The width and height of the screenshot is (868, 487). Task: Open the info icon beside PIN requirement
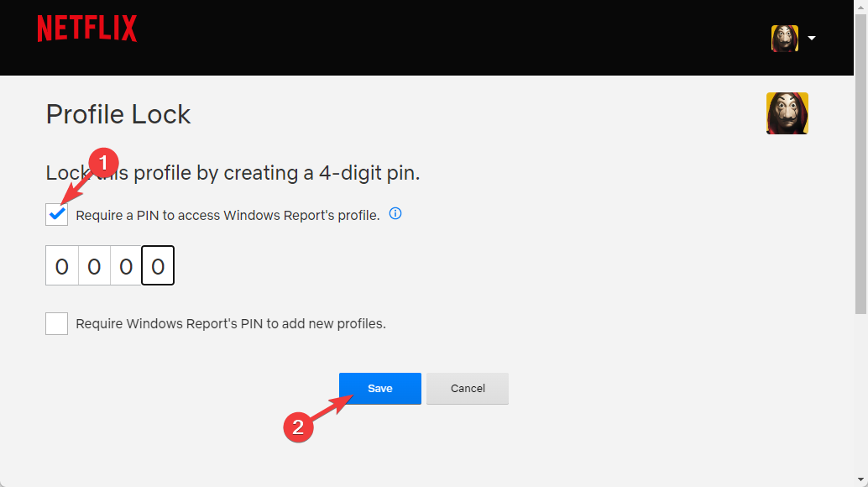[395, 213]
